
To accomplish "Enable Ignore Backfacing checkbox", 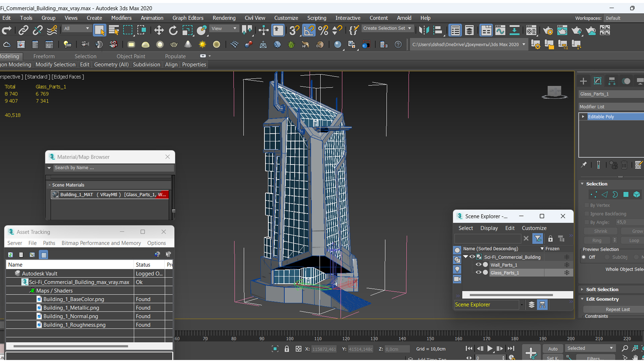I will (587, 214).
